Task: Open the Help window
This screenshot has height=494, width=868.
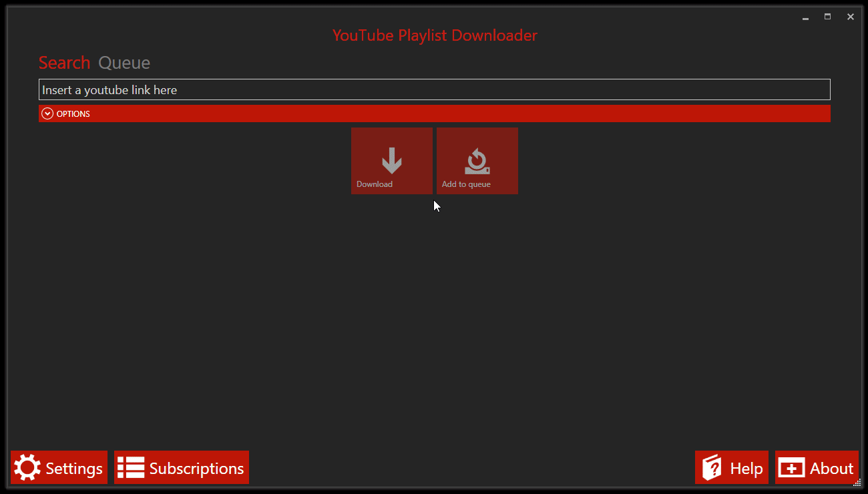Action: [x=732, y=467]
